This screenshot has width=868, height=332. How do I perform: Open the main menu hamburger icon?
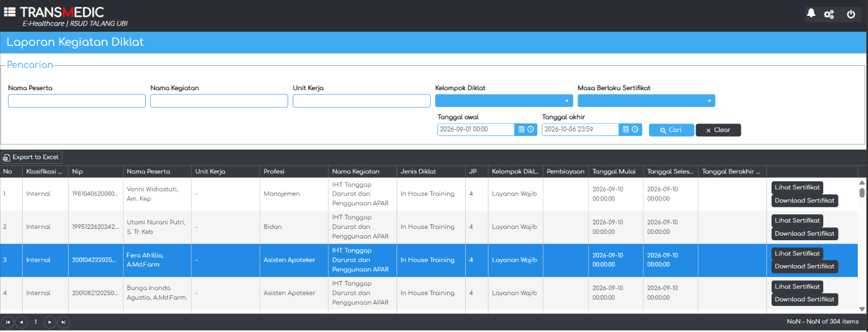pos(10,12)
